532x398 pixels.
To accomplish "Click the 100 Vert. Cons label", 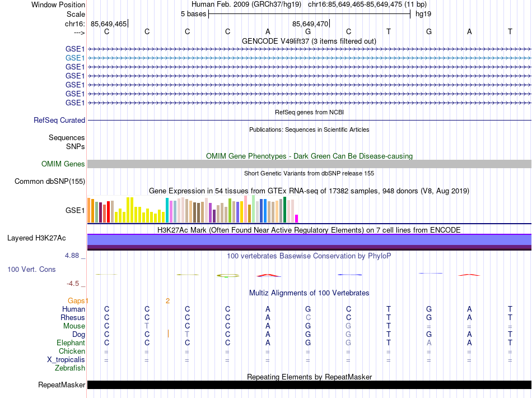I will (x=31, y=270).
